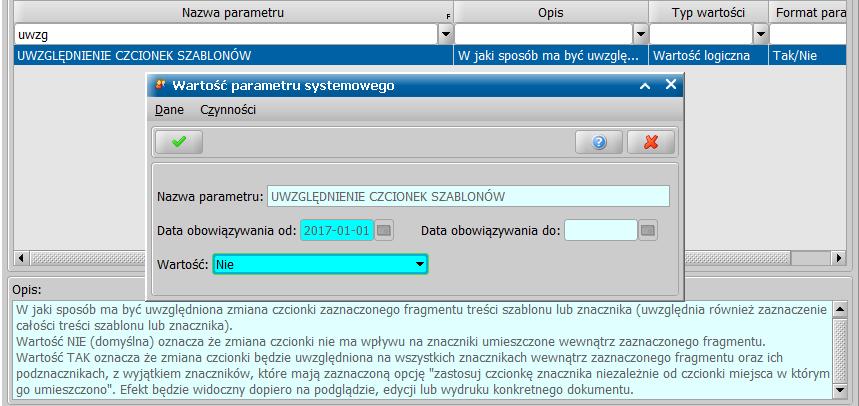Click the Nazwa parametru filter field containing uwzg

tap(226, 35)
